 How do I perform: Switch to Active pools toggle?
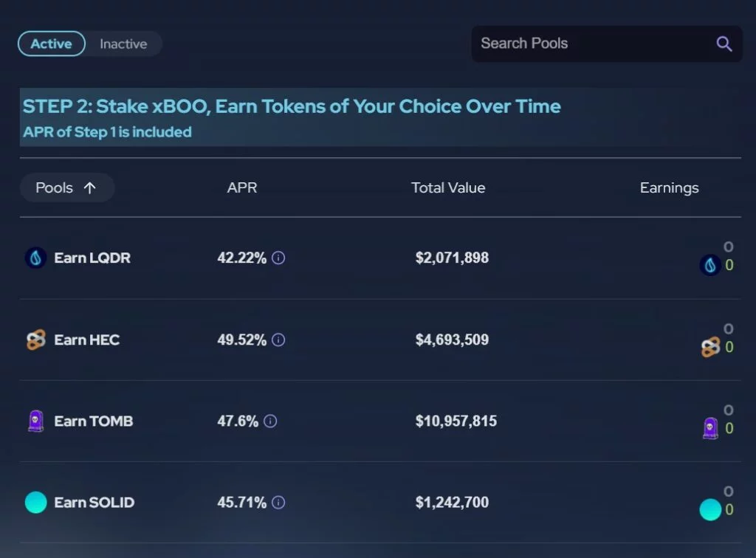point(51,44)
